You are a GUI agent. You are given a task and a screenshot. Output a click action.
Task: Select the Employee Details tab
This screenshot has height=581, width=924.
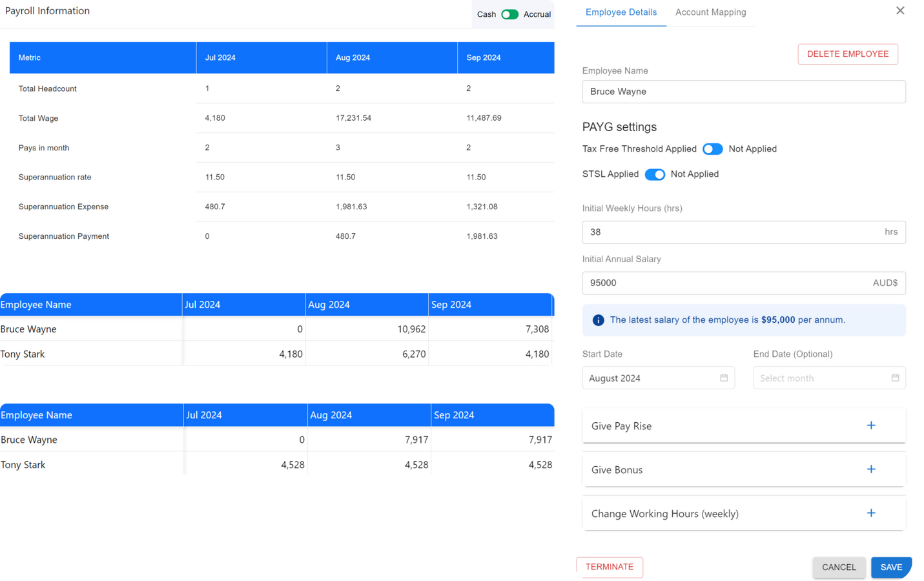[621, 12]
